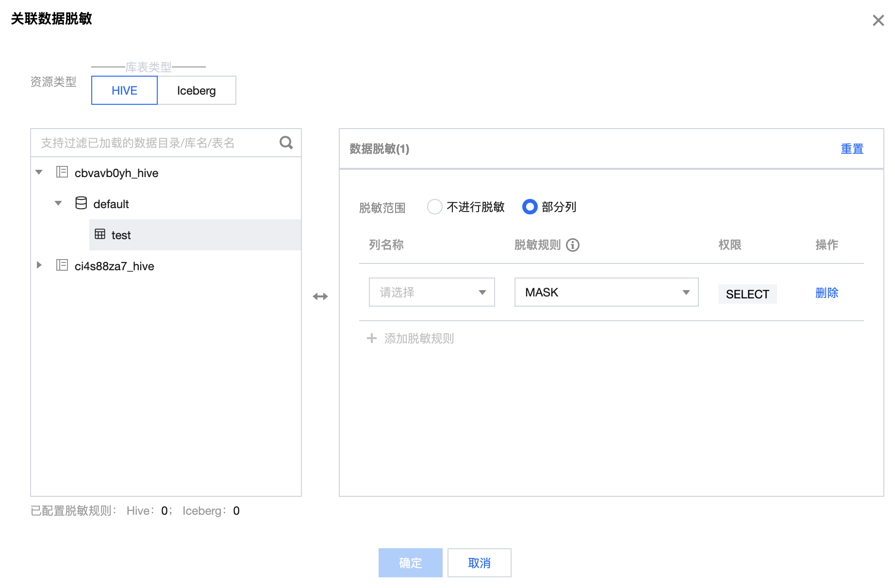This screenshot has width=895, height=588.
Task: Click the ci4s88za7_hive catalog icon
Action: [x=62, y=265]
